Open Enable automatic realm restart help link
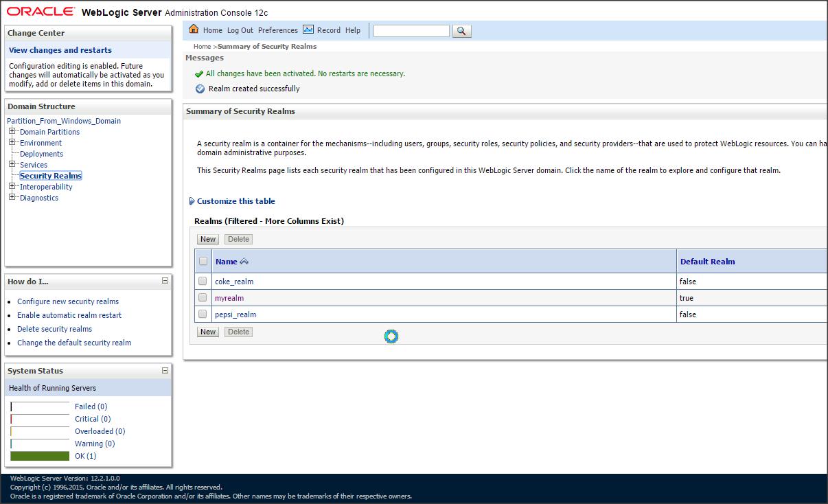Viewport: 828px width, 504px height. pyautogui.click(x=69, y=315)
